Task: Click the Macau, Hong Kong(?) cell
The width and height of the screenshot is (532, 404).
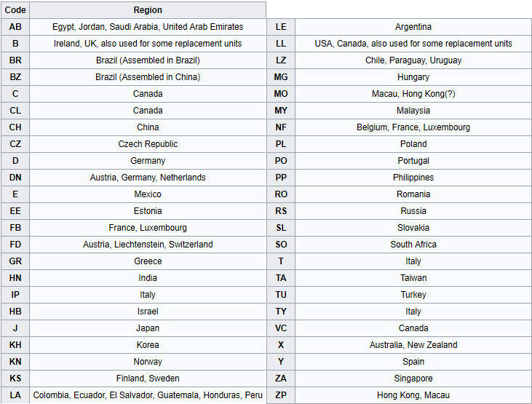Action: point(413,94)
